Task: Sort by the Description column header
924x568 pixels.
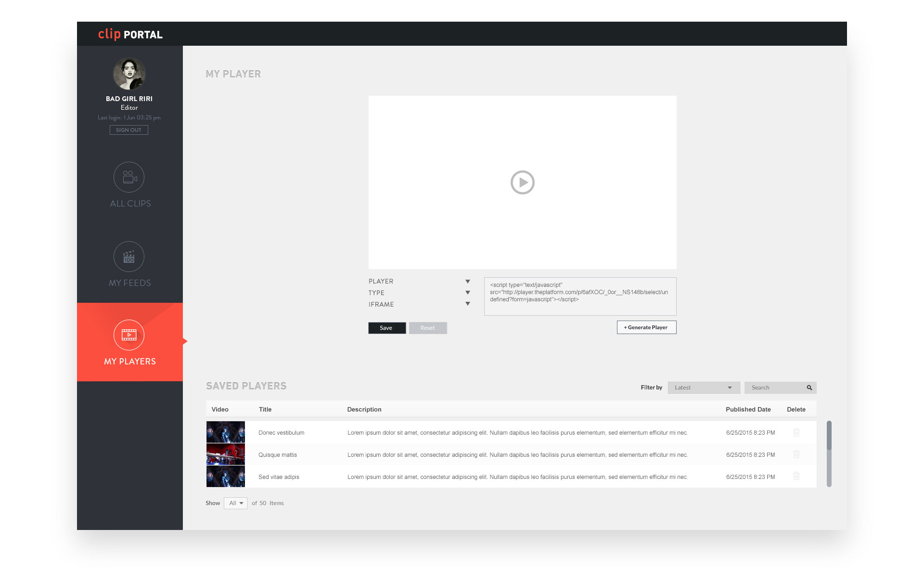Action: [364, 409]
